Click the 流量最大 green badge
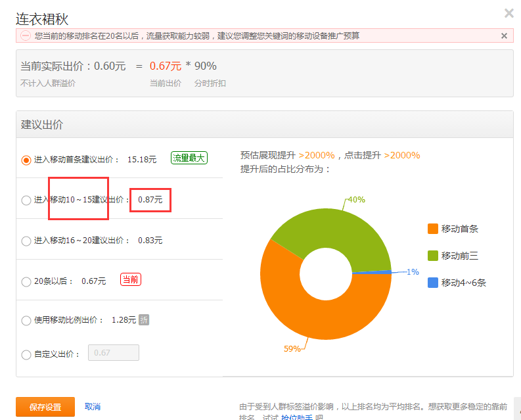 pos(189,158)
